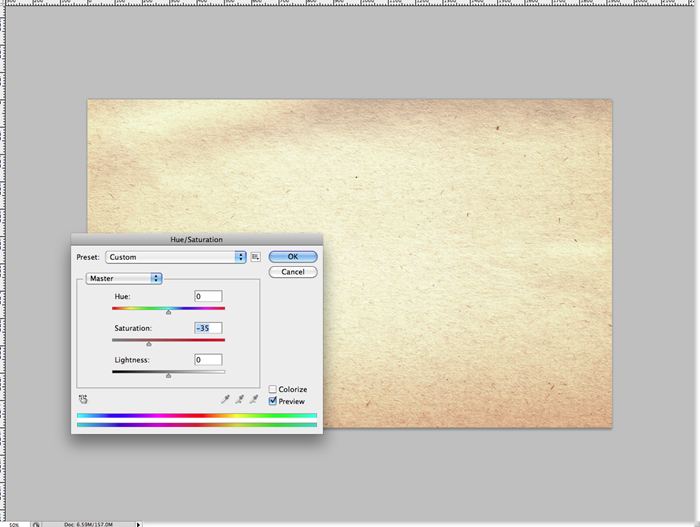
Task: Uncheck the Preview checkbox
Action: point(273,401)
